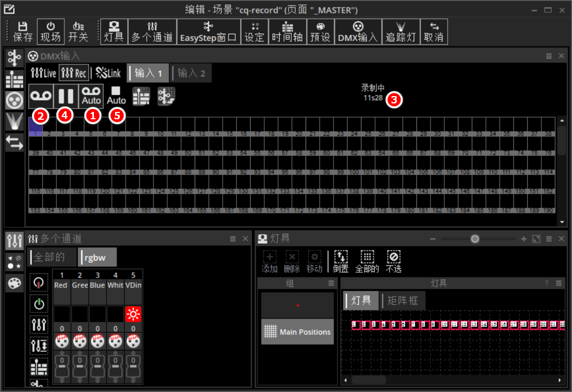Pause the DMX recording

[x=66, y=96]
